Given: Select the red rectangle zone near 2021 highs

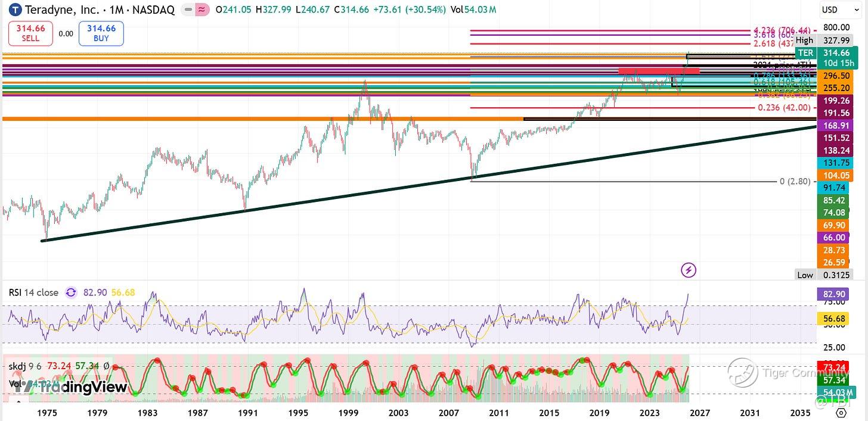Looking at the screenshot, I should (659, 71).
